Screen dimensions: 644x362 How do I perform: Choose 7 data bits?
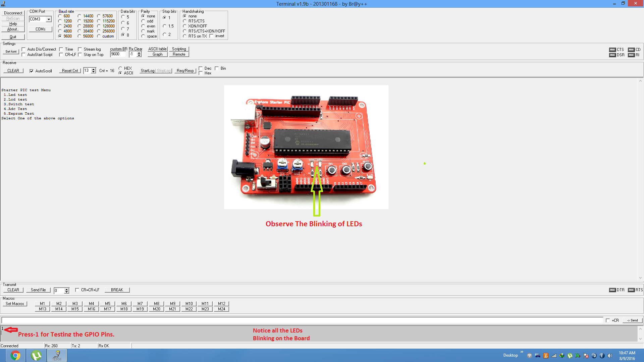point(123,29)
